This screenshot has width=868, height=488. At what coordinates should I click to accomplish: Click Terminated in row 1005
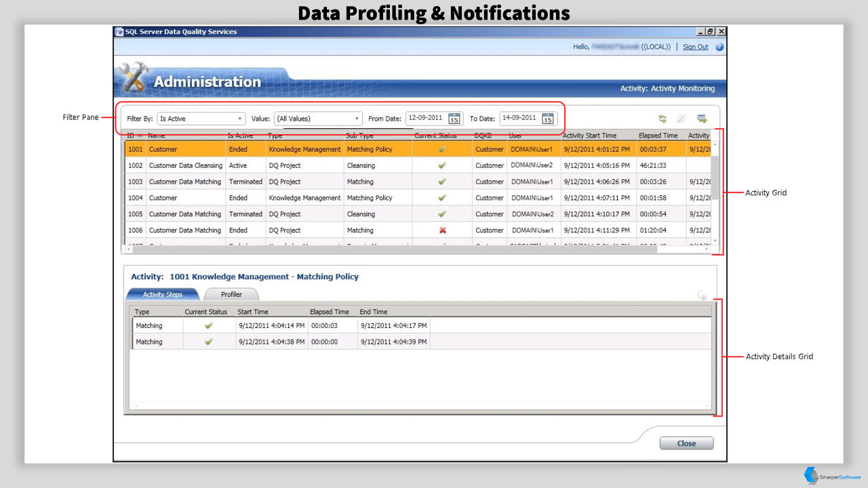point(245,214)
